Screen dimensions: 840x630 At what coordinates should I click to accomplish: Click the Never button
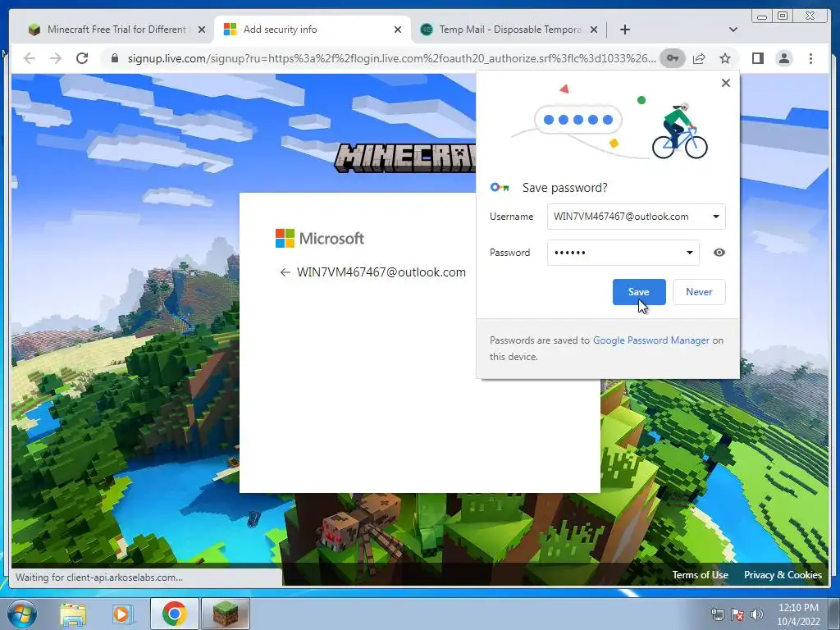[x=699, y=292]
